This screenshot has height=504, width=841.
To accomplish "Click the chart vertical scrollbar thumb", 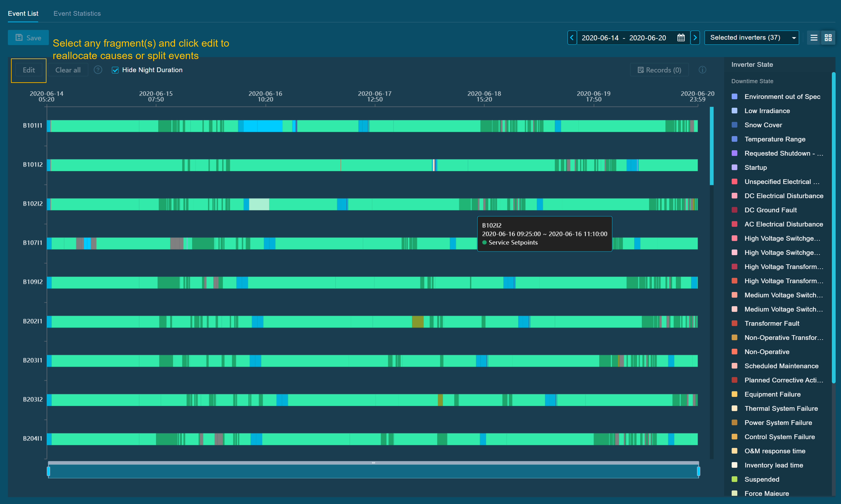I will [x=712, y=146].
